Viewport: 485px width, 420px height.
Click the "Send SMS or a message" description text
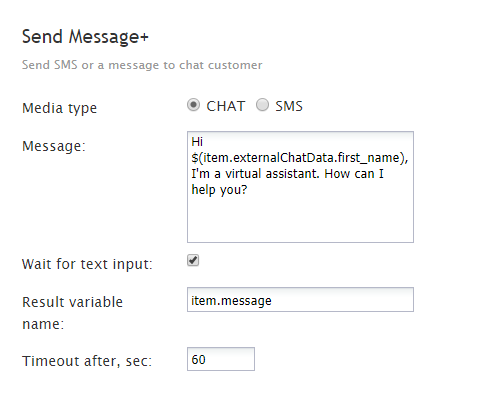click(x=142, y=65)
